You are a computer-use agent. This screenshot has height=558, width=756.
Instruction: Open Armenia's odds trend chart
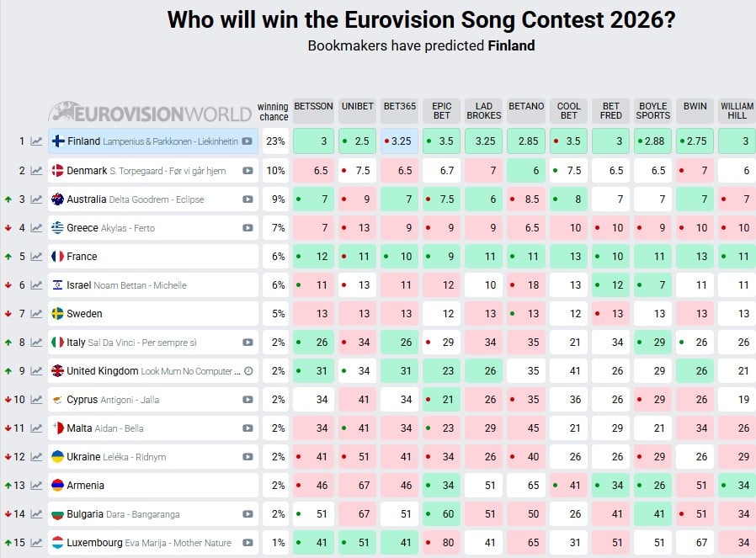click(x=35, y=486)
